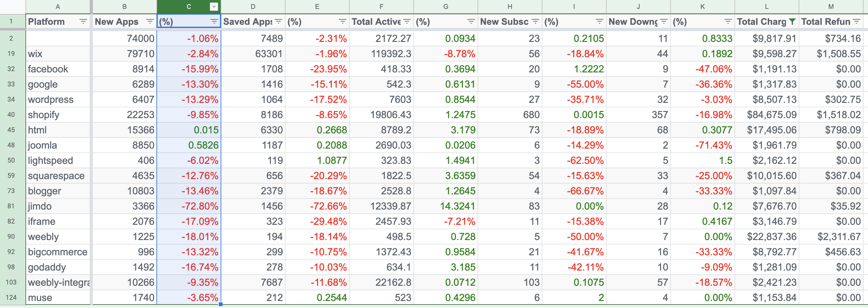
Task: Open the filter icon on Total Active header
Action: (407, 22)
